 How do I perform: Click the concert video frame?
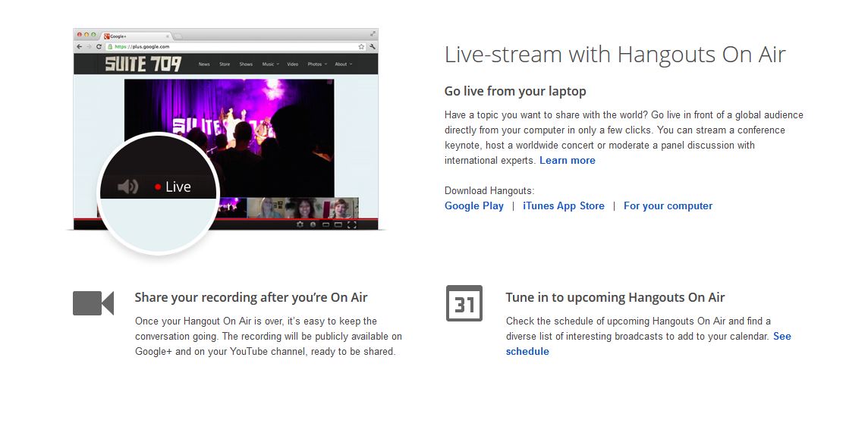(229, 138)
